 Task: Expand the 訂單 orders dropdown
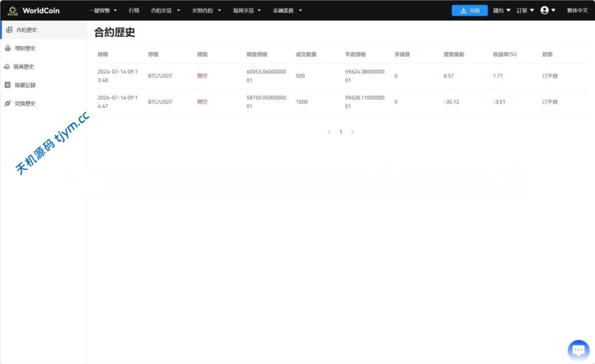[x=525, y=10]
